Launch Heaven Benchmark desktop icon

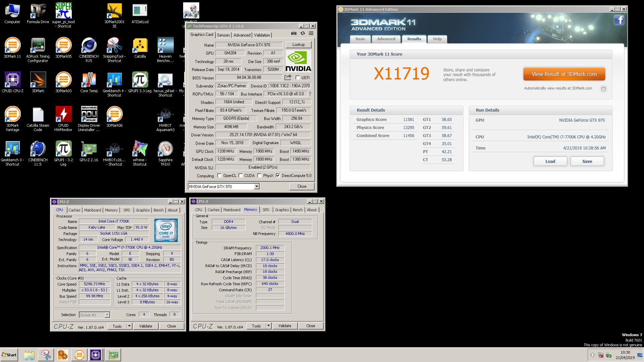click(165, 50)
